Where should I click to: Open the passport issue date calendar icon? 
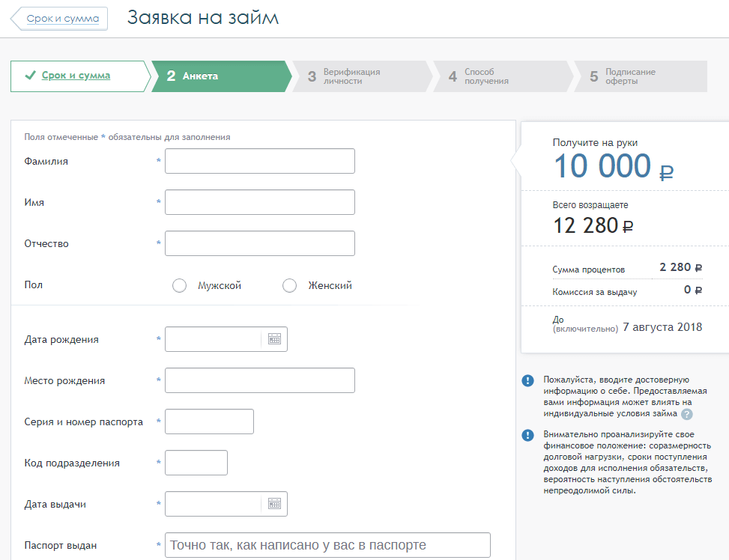(274, 504)
